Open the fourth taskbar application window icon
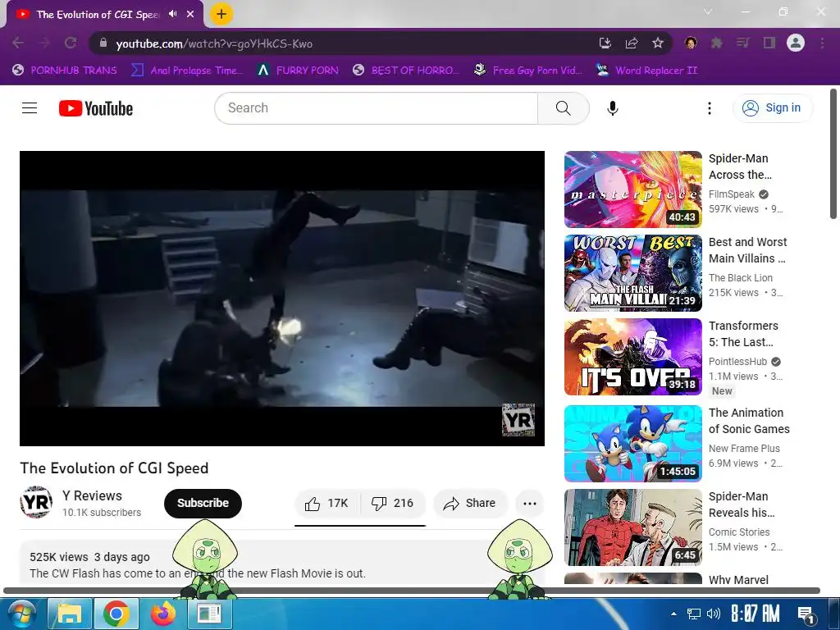 click(209, 614)
